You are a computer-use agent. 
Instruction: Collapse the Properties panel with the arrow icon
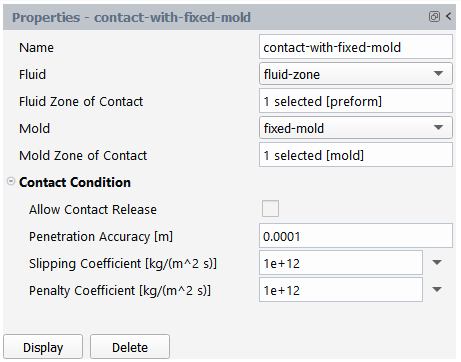[x=449, y=16]
